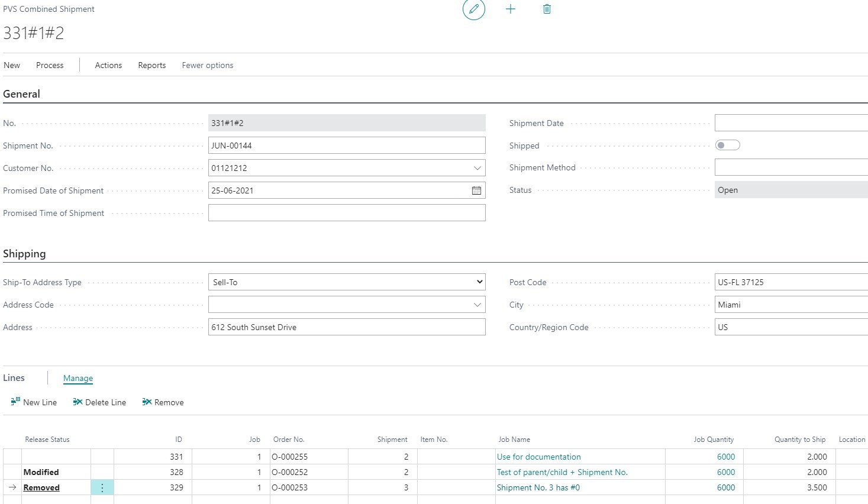Open Ship-To Address Type dropdown
This screenshot has width=868, height=504.
[x=347, y=282]
